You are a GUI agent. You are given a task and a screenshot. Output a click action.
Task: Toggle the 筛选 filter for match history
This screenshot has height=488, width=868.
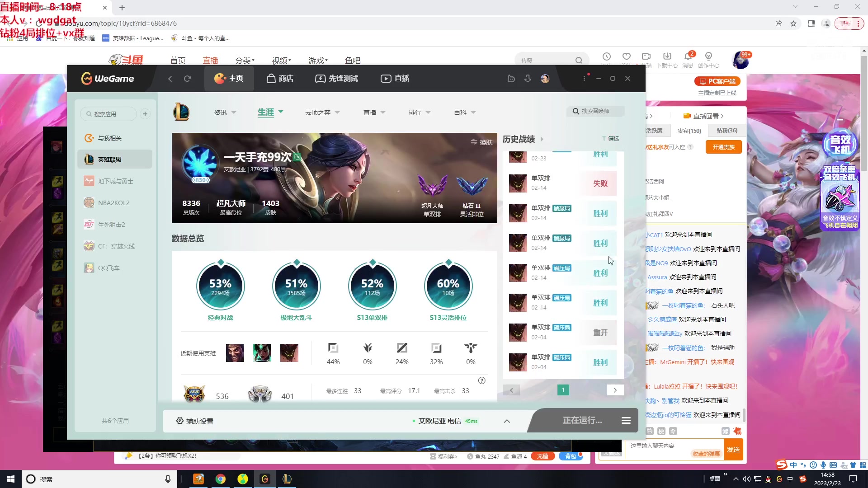point(611,138)
